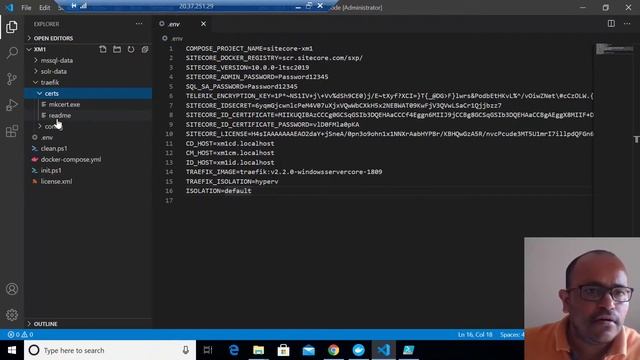This screenshot has width=640, height=360.
Task: Open the File menu
Action: tap(26, 7)
